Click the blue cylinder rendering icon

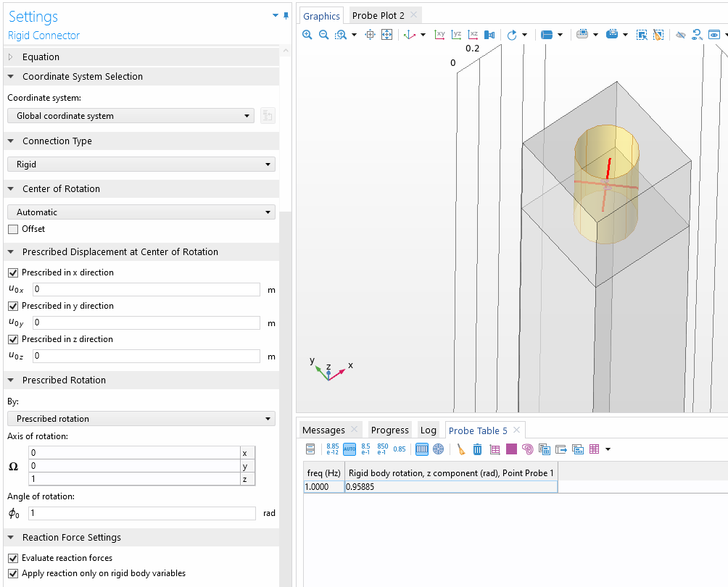point(547,35)
